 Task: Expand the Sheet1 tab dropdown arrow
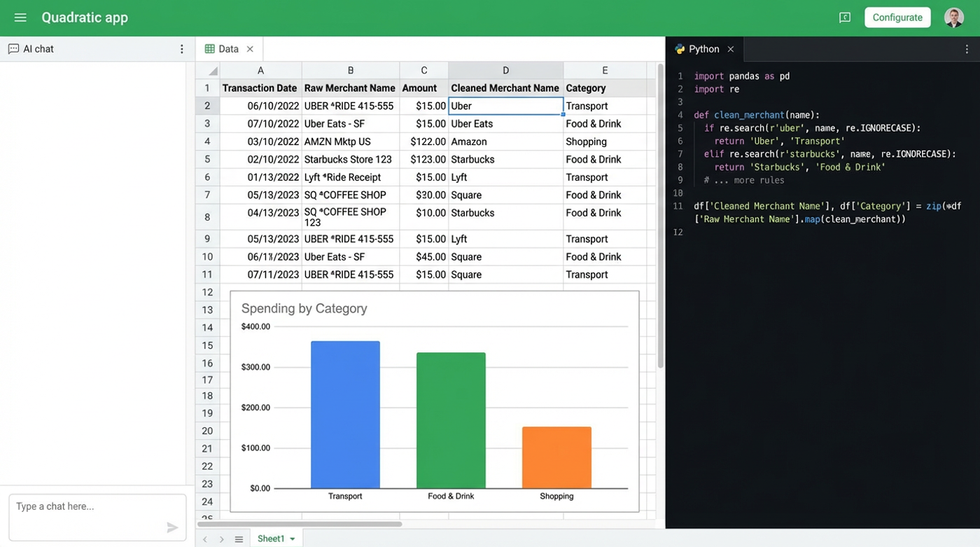292,539
